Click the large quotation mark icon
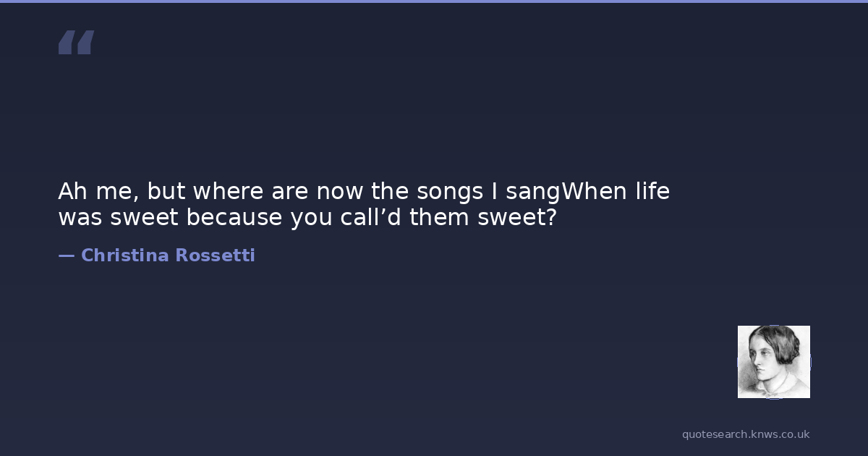 (x=76, y=43)
